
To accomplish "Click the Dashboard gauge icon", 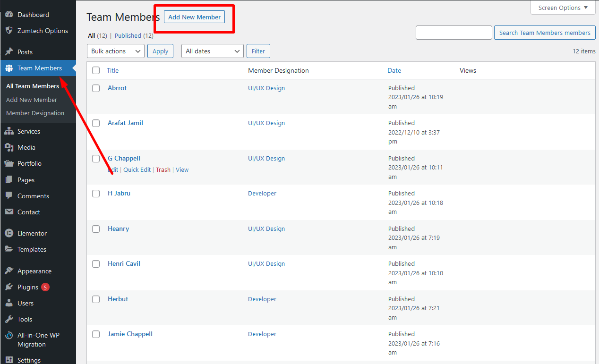I will (x=9, y=15).
